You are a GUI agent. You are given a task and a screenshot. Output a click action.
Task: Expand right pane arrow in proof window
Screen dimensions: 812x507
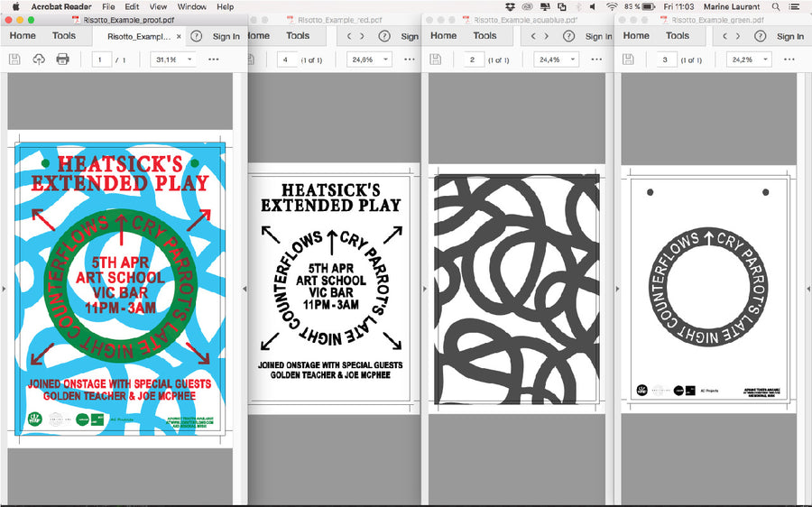tap(245, 289)
